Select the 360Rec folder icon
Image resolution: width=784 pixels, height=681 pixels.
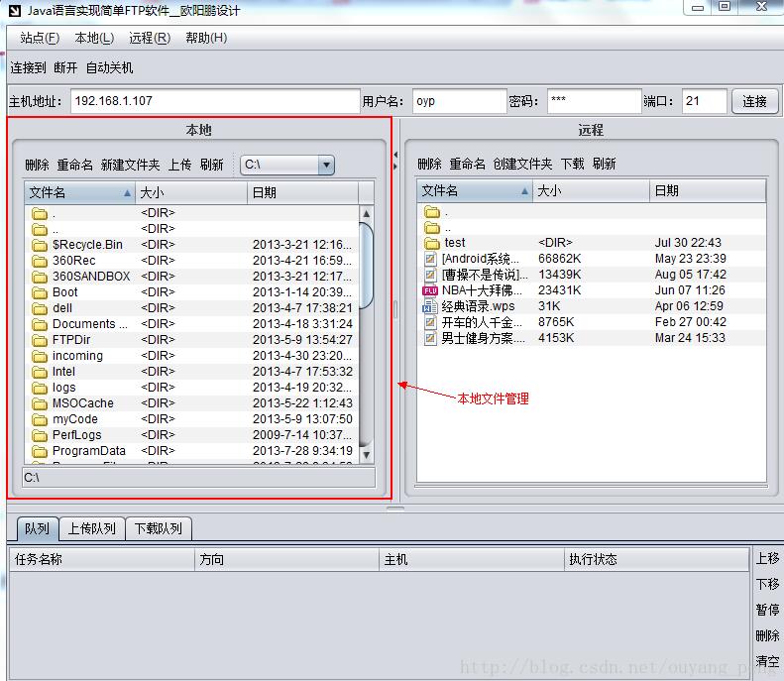(x=40, y=261)
